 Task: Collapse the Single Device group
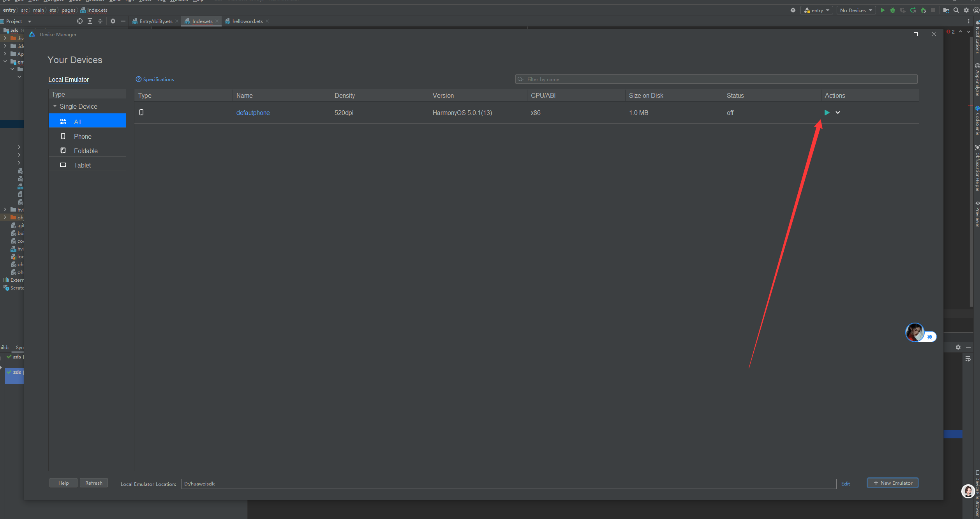click(x=55, y=106)
